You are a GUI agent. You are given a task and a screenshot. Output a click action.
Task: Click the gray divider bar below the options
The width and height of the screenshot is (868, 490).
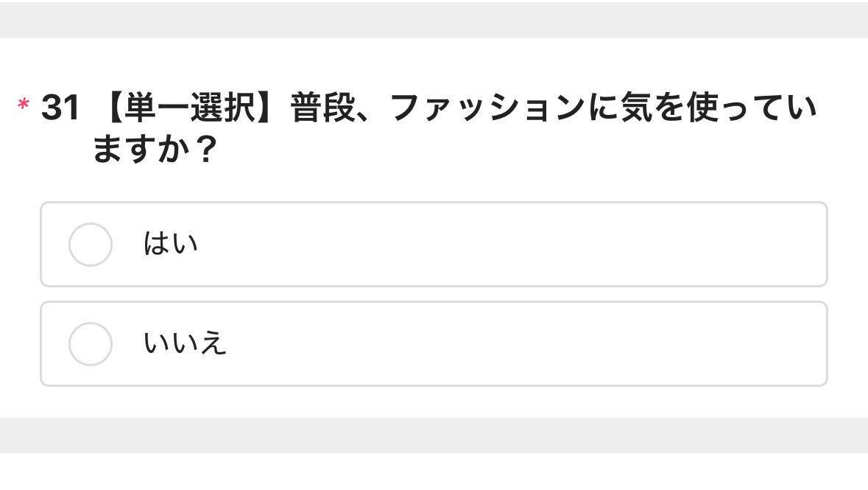434,435
